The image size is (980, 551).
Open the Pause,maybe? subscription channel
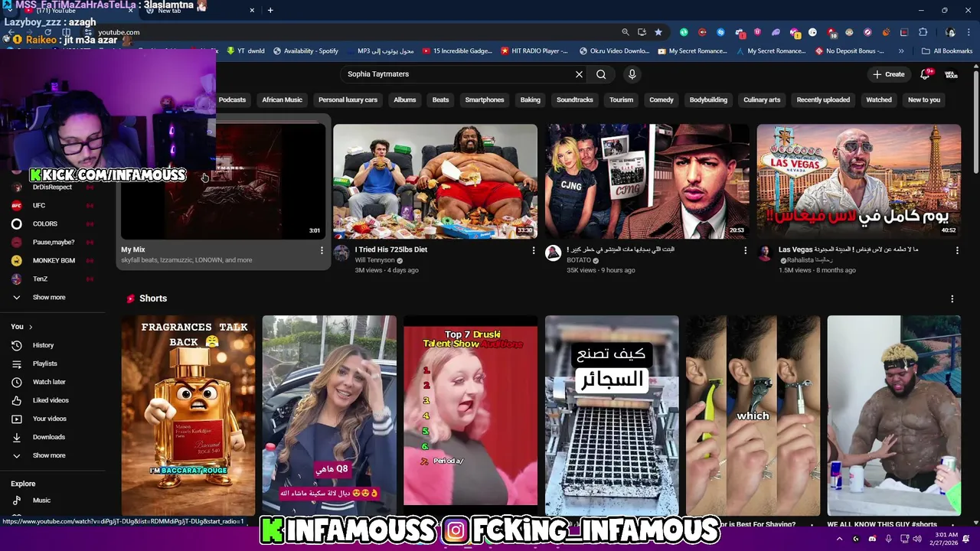[52, 242]
